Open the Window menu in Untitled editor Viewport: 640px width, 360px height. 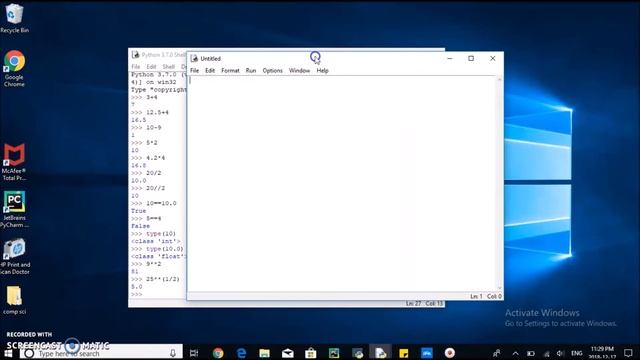(299, 71)
